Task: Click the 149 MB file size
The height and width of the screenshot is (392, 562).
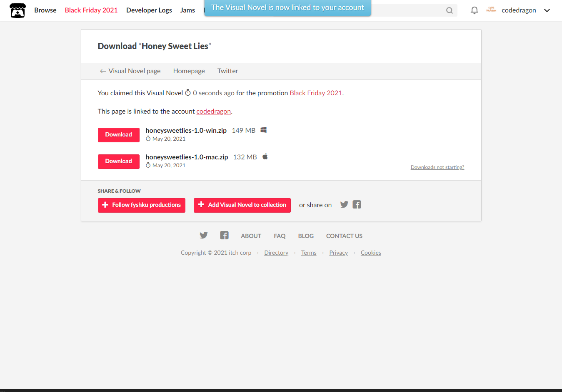Action: [x=244, y=131]
